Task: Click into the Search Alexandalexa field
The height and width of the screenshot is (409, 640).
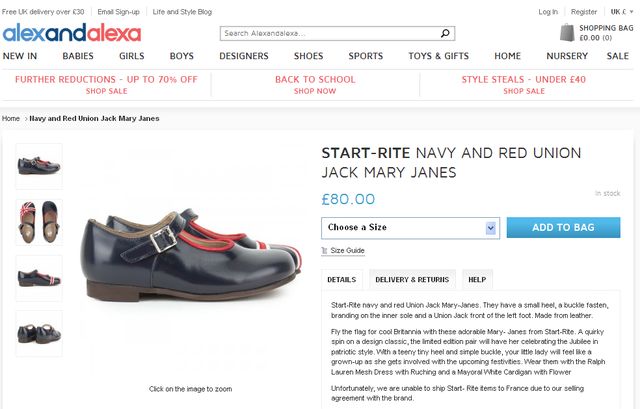Action: 328,33
